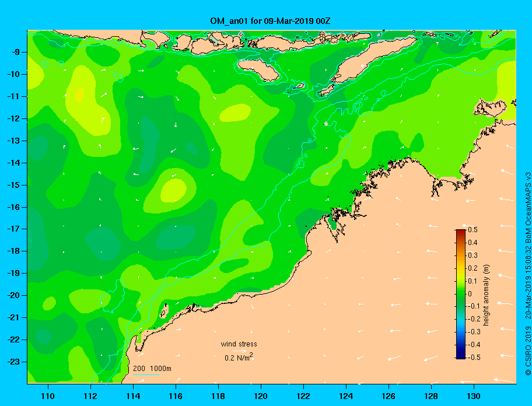Viewport: 532px width, 406px height.
Task: Click the "-10" latitude axis label
Action: pyautogui.click(x=13, y=74)
